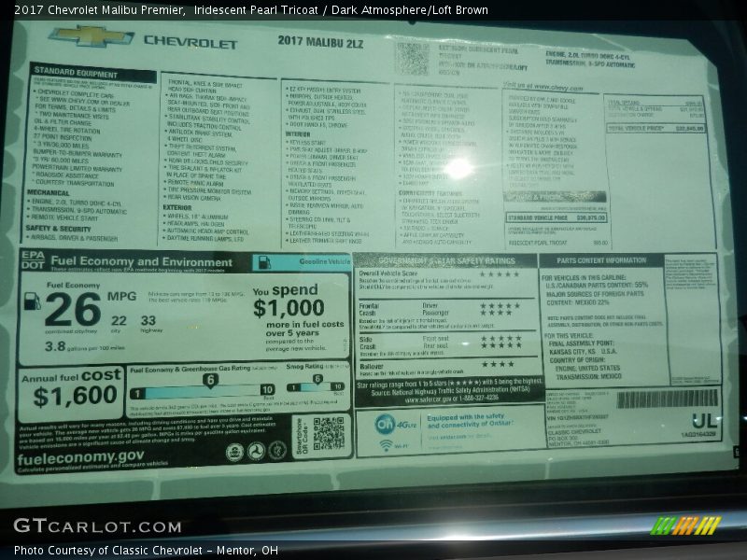The height and width of the screenshot is (560, 747).
Task: Click the Standard Vehicle Price box
Action: click(x=556, y=217)
